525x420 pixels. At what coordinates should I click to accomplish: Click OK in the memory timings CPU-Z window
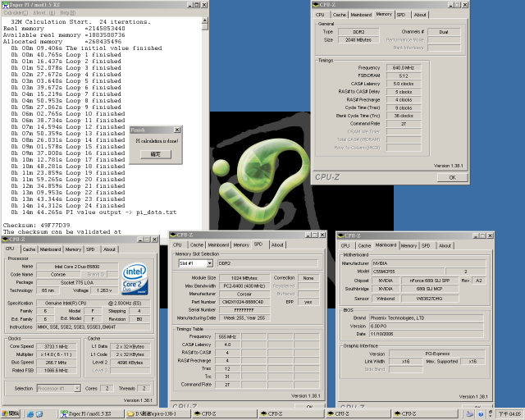(x=452, y=177)
